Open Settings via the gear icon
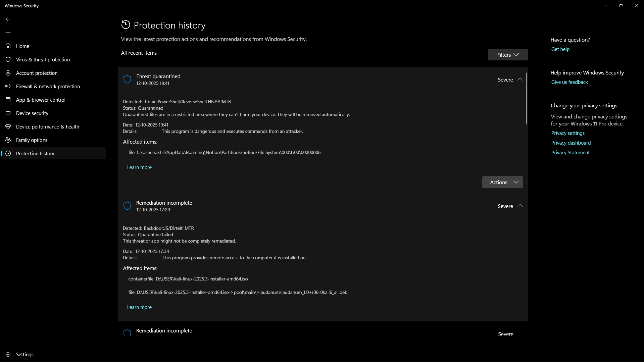This screenshot has width=644, height=362. pos(8,354)
